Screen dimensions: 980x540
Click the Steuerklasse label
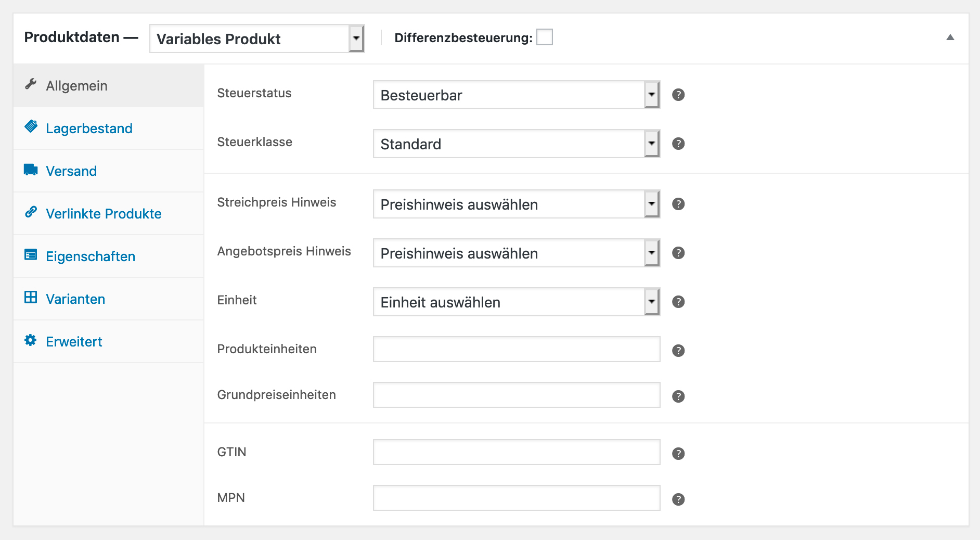click(255, 142)
